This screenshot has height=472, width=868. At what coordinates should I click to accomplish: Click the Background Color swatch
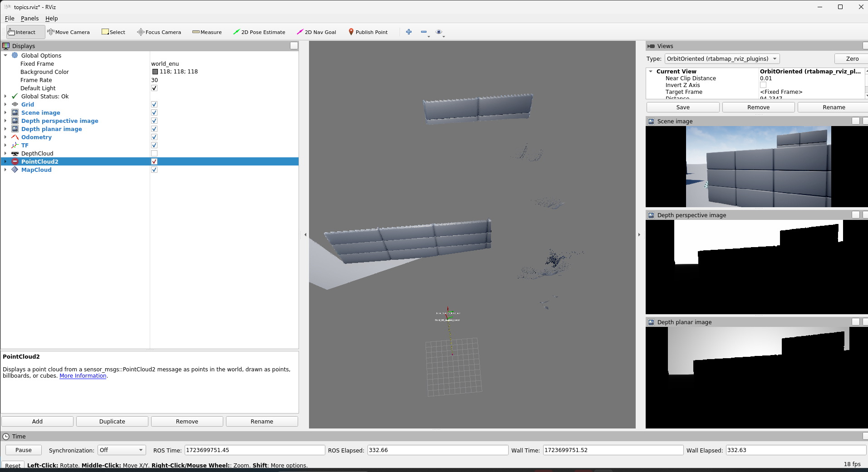[155, 72]
